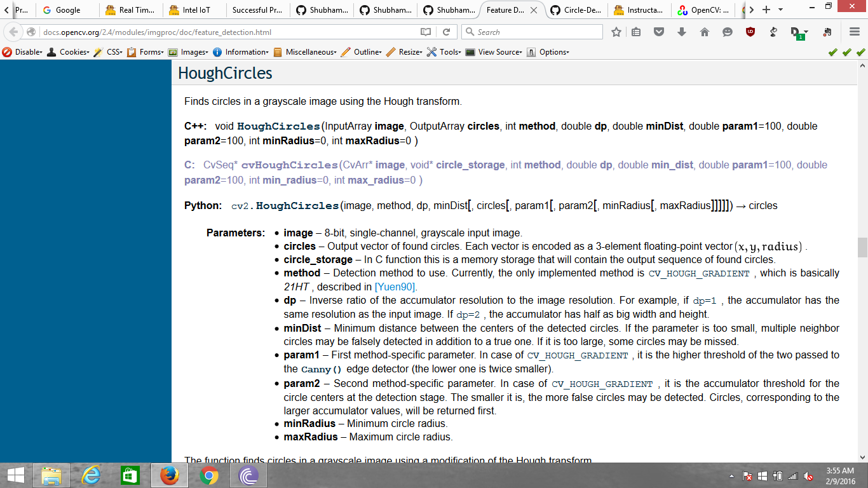Open the uBlock Origin panel
The height and width of the screenshot is (488, 868).
(x=750, y=32)
